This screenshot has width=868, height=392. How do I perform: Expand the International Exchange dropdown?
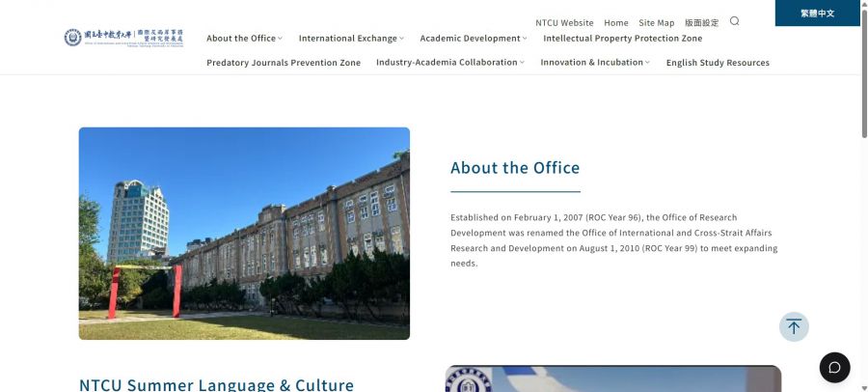[351, 39]
